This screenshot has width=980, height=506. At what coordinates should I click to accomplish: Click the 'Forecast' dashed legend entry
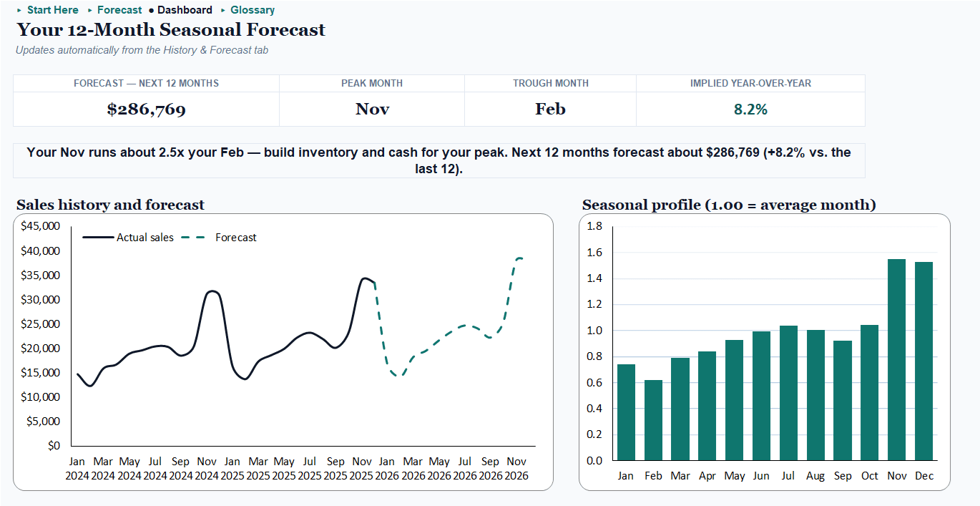tap(220, 238)
